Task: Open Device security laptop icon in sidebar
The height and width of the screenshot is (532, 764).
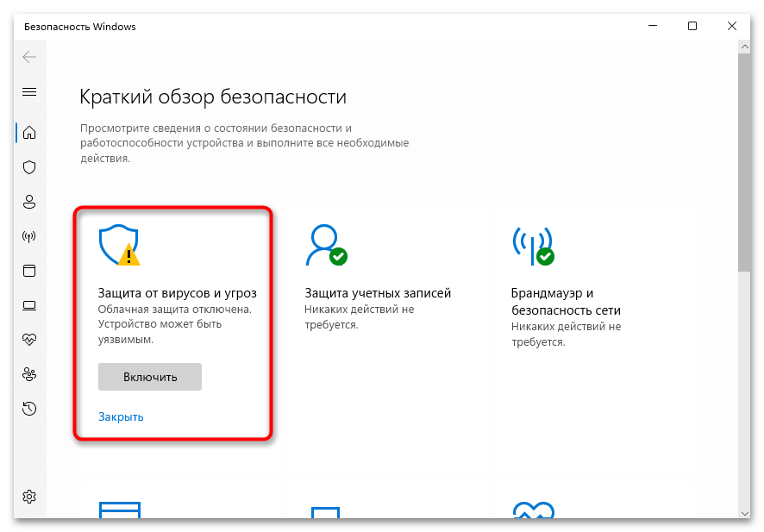Action: pyautogui.click(x=29, y=305)
